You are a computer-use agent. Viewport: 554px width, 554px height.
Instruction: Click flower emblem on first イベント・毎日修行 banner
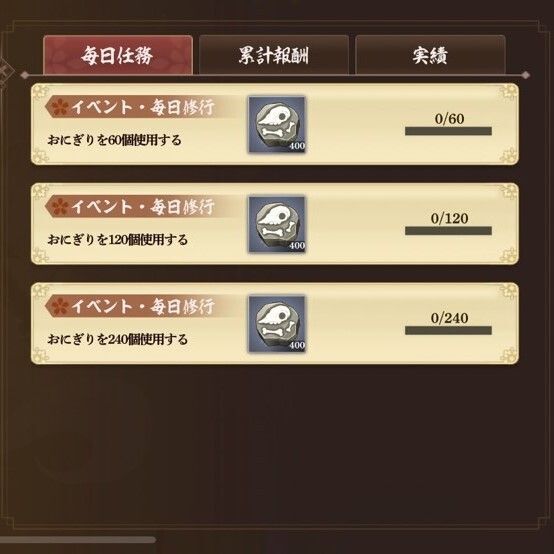60,106
